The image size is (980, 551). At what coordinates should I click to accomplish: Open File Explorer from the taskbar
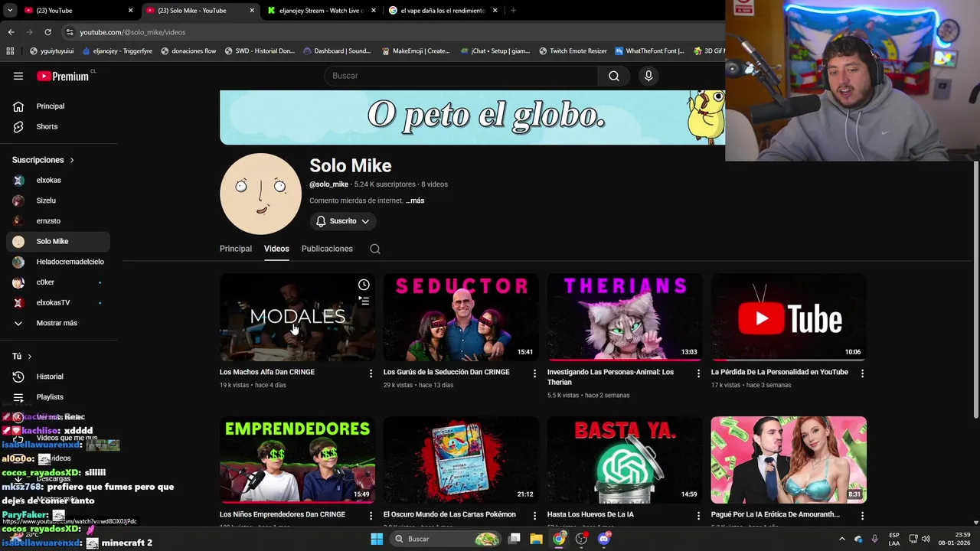point(537,539)
